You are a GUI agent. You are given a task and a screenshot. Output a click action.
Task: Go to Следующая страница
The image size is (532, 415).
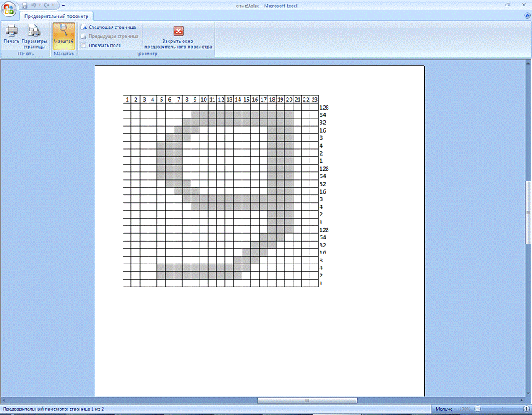click(111, 27)
